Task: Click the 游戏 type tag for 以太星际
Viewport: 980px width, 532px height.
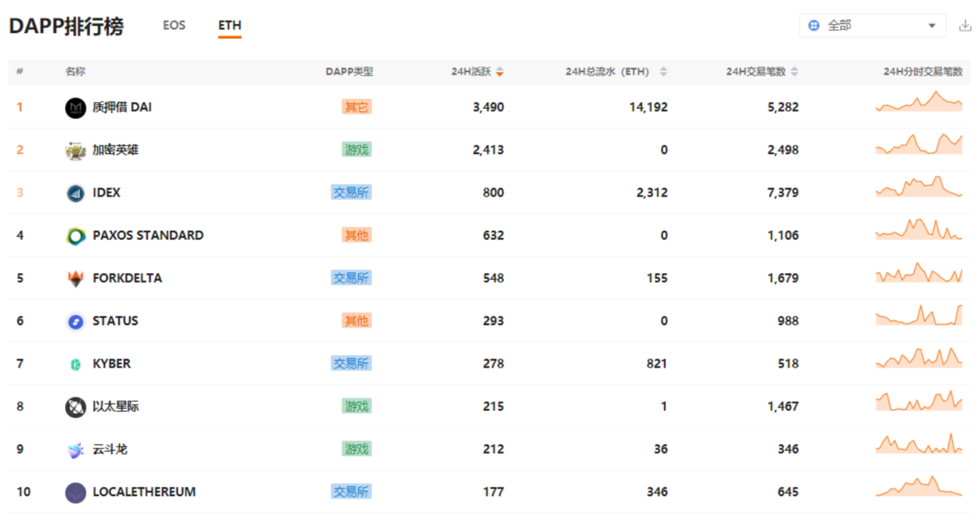Action: tap(357, 407)
